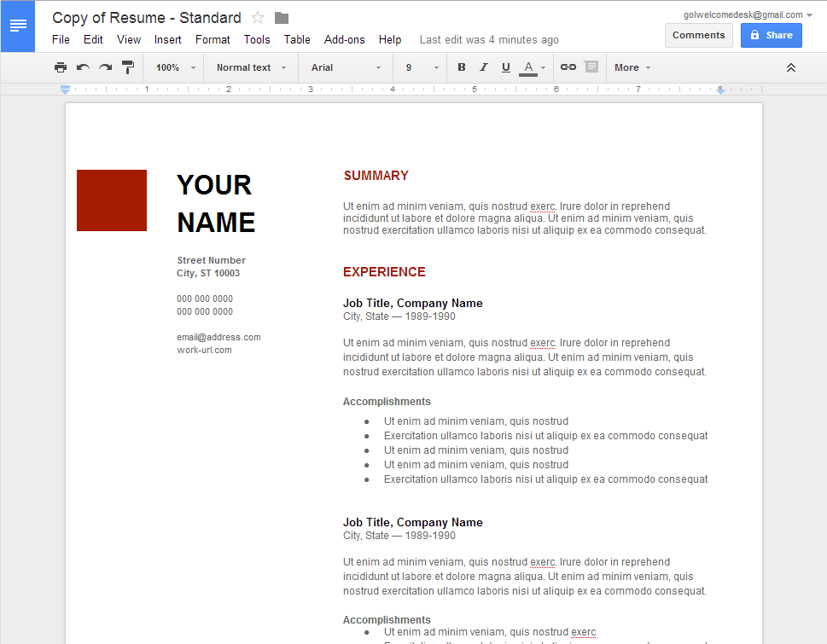Toggle bold formatting
The height and width of the screenshot is (644, 827).
(462, 67)
